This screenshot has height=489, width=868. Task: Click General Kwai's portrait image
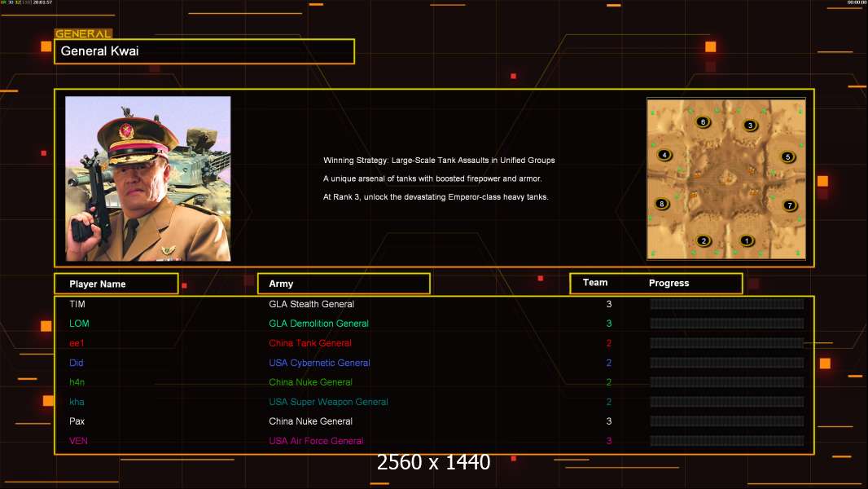pyautogui.click(x=148, y=178)
